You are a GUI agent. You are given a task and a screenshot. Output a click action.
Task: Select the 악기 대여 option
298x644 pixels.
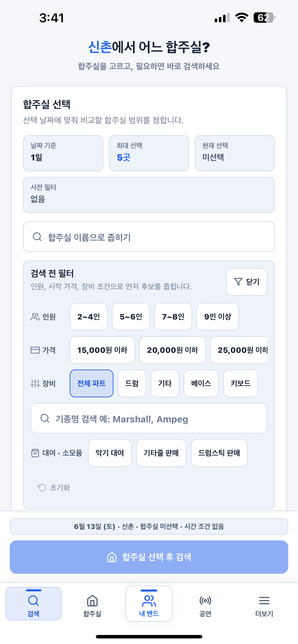click(x=110, y=453)
